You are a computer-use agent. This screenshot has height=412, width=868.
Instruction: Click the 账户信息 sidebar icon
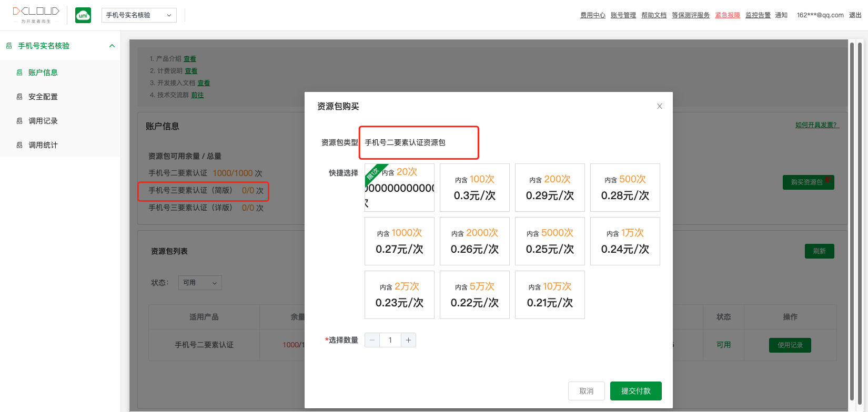pyautogui.click(x=19, y=73)
